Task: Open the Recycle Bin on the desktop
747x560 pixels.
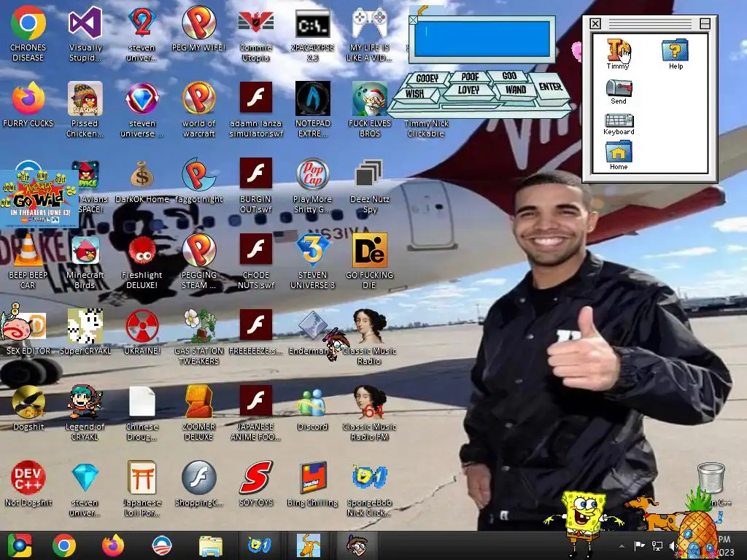Action: 711,478
